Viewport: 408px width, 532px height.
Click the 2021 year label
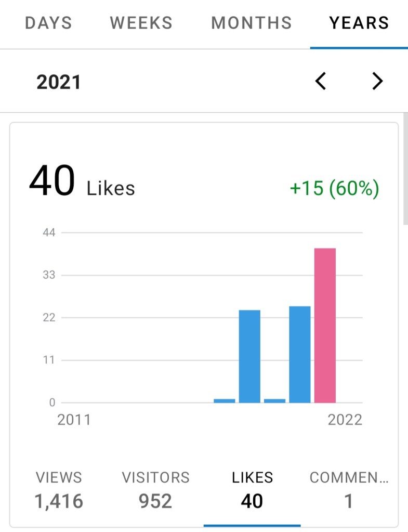[x=59, y=82]
